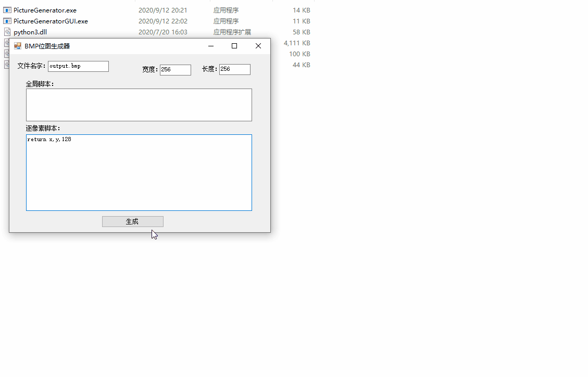Click the gear-style icon next to python3.dll
The height and width of the screenshot is (377, 588).
click(7, 32)
